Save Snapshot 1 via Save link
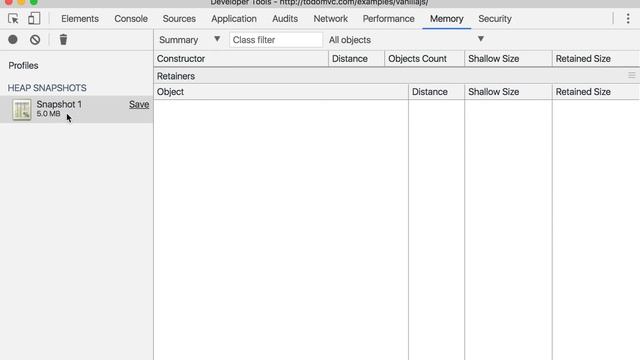640x360 pixels. click(139, 104)
